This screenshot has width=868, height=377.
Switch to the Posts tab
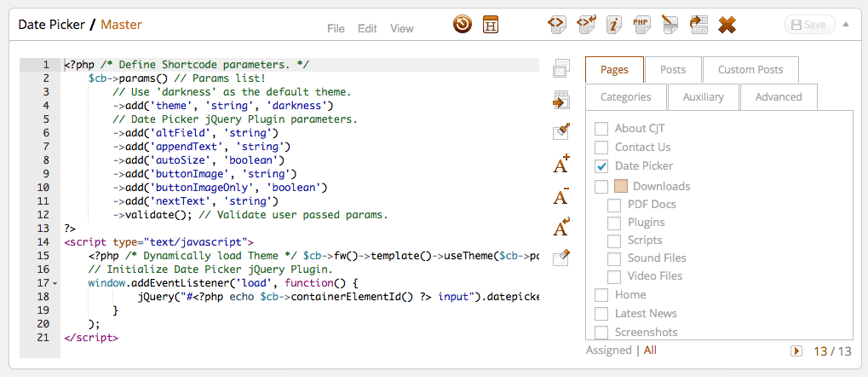coord(673,69)
